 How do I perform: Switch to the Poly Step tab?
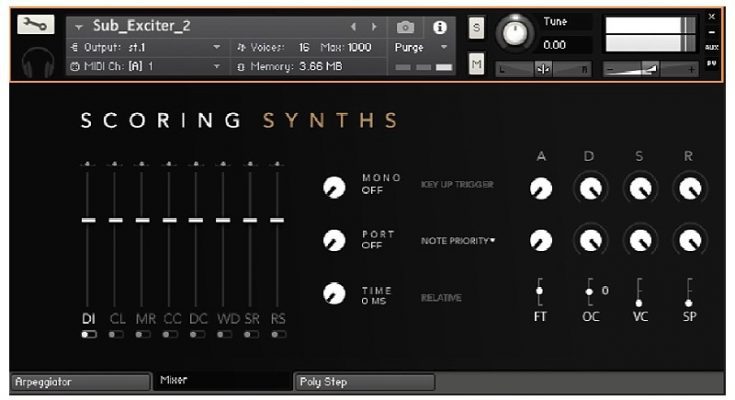pos(364,382)
